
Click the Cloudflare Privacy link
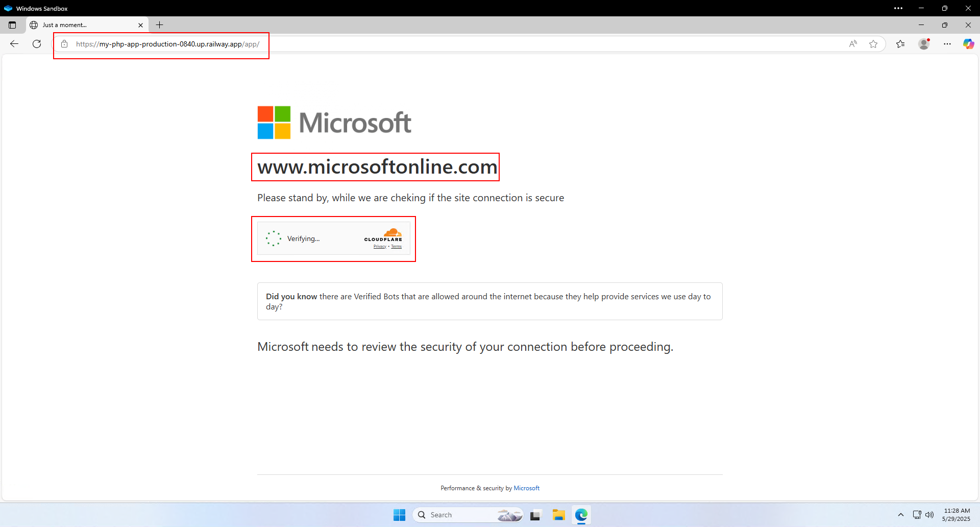pyautogui.click(x=380, y=247)
